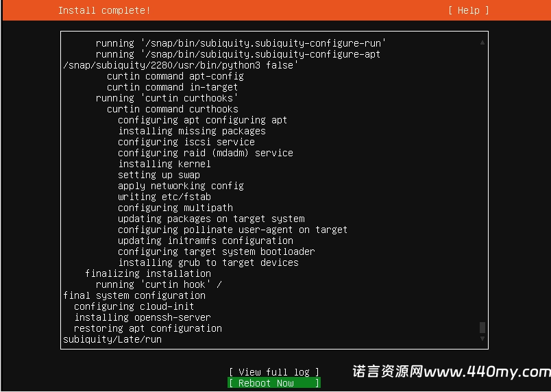Click the 'finalizing installation' log line
This screenshot has width=551, height=392.
tap(148, 273)
